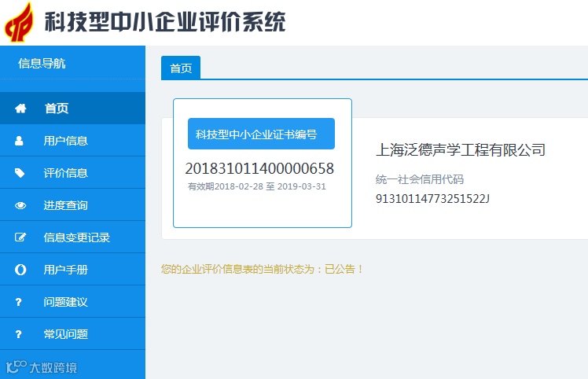Click the edit icon beside 信息变更记录

point(20,237)
